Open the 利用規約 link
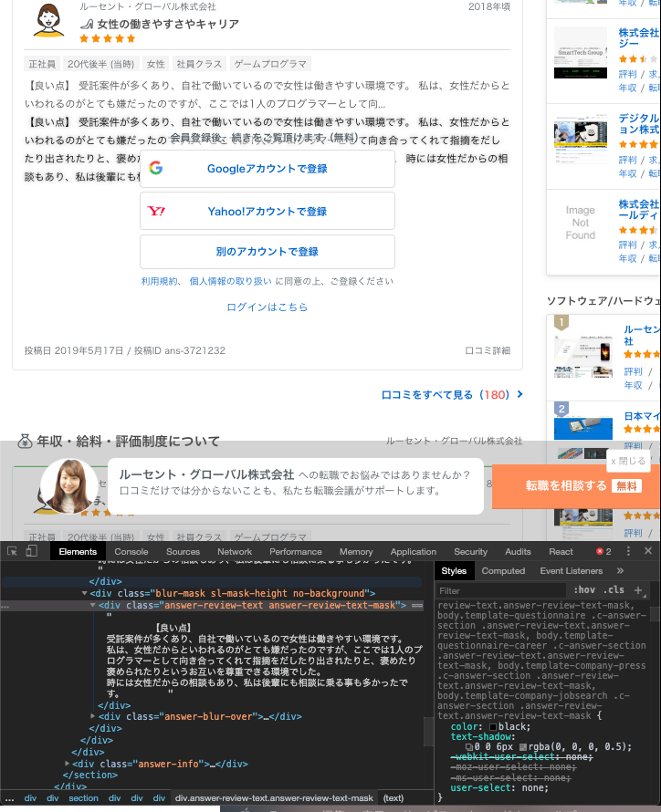This screenshot has height=812, width=661. (x=159, y=281)
